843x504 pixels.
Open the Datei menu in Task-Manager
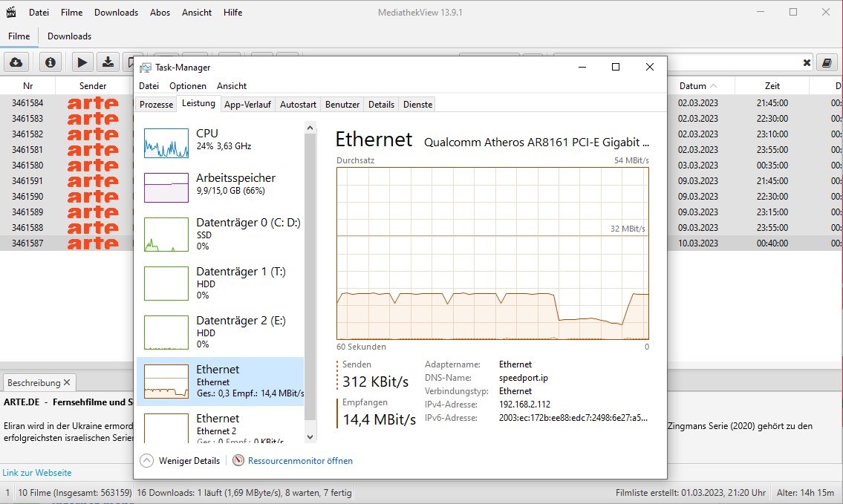coord(149,86)
